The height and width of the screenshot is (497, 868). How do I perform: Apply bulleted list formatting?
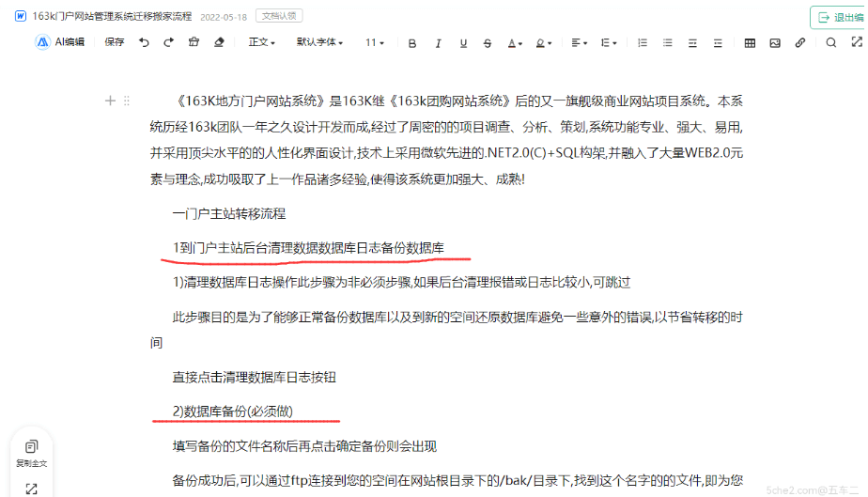668,42
